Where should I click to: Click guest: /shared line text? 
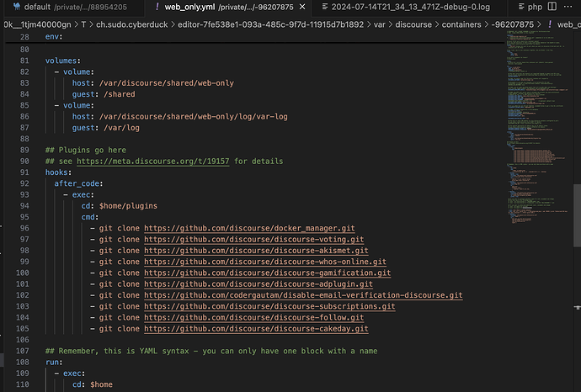point(104,94)
